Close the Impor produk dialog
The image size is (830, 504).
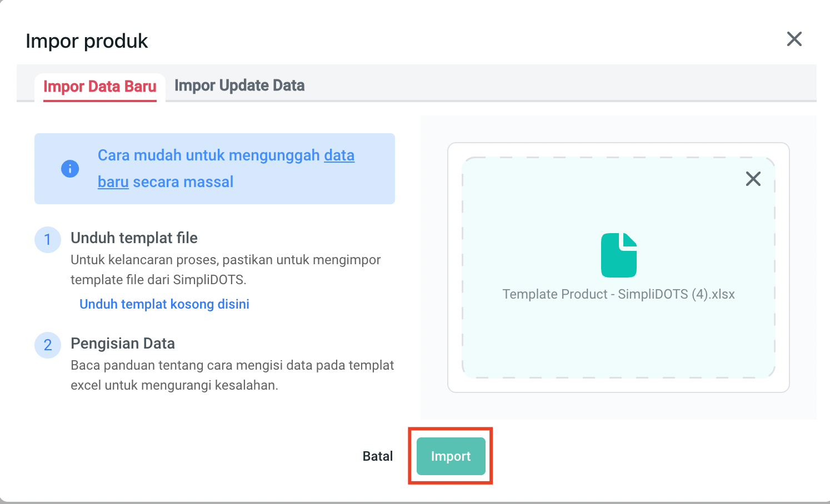pyautogui.click(x=794, y=39)
